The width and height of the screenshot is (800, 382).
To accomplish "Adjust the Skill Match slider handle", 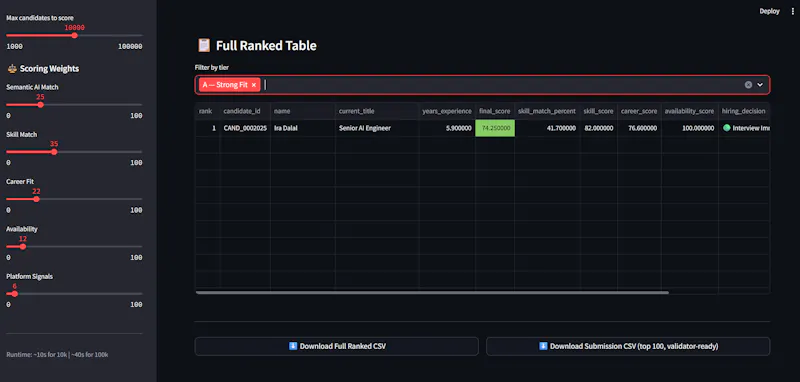I will (54, 151).
